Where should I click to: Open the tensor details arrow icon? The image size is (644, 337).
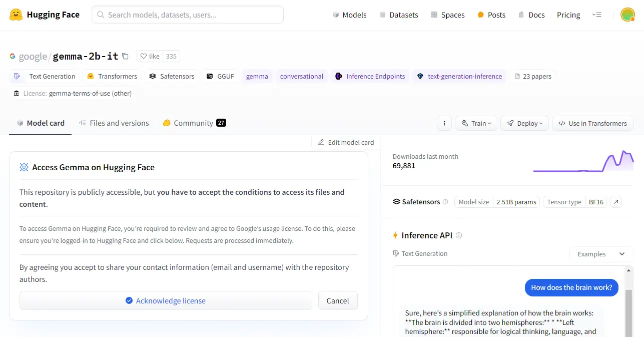[x=616, y=202]
